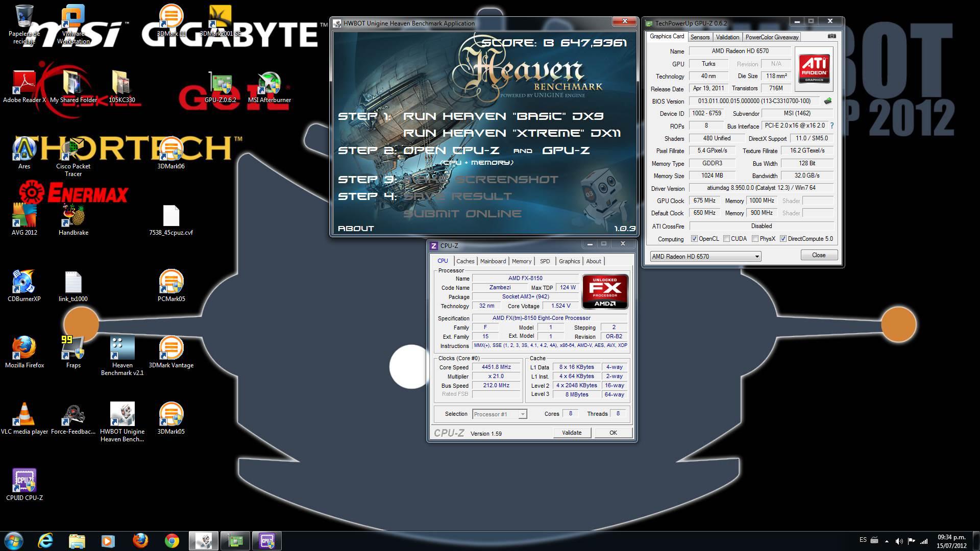Screen dimensions: 980x551
Task: Click the Close button in GPU-Z
Action: [x=818, y=255]
